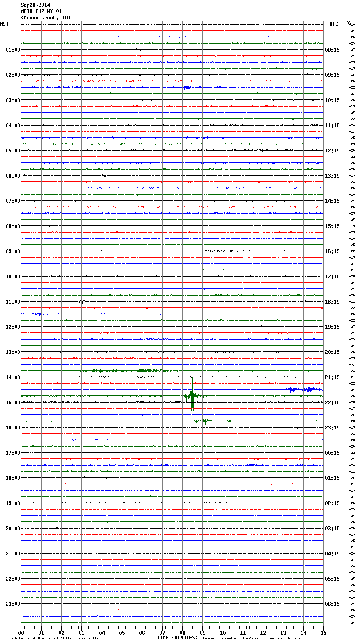Click the date label Sep28,2014
The image size is (357, 644).
35,5
